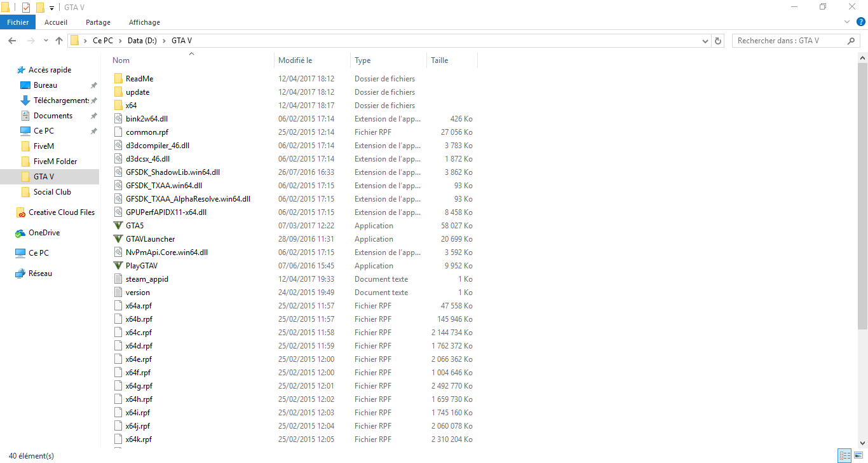This screenshot has height=463, width=868.
Task: Open Creative Cloud Files in sidebar
Action: click(x=55, y=212)
